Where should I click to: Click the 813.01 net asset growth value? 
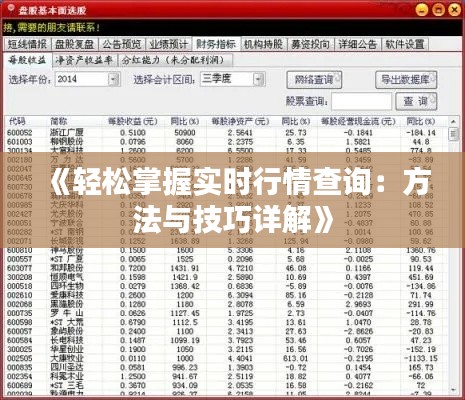click(296, 358)
